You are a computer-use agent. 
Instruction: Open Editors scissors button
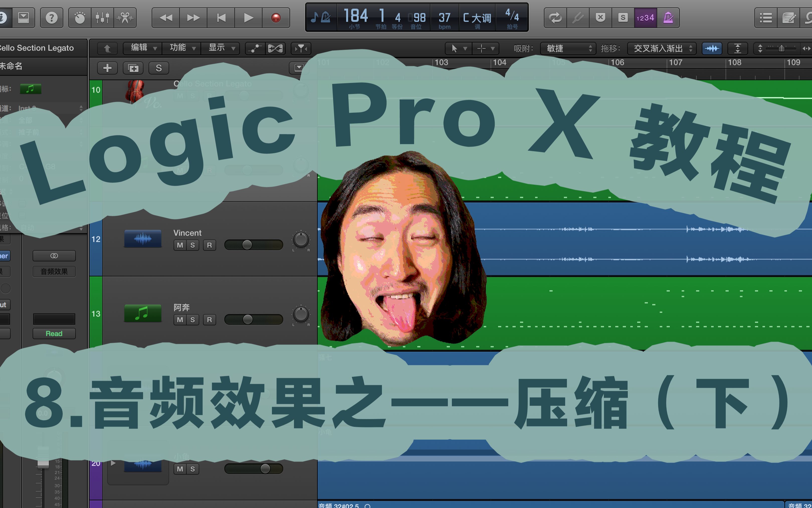[125, 18]
